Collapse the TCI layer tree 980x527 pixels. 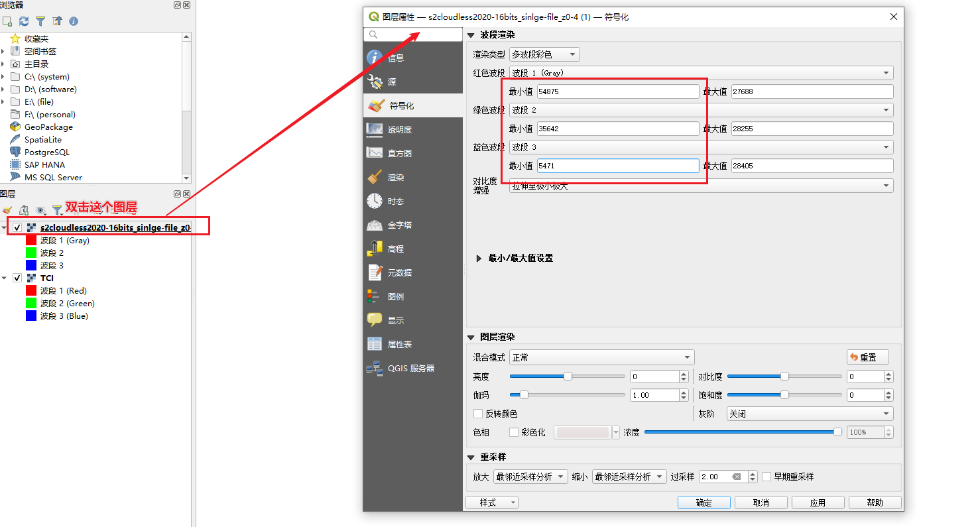coord(4,278)
